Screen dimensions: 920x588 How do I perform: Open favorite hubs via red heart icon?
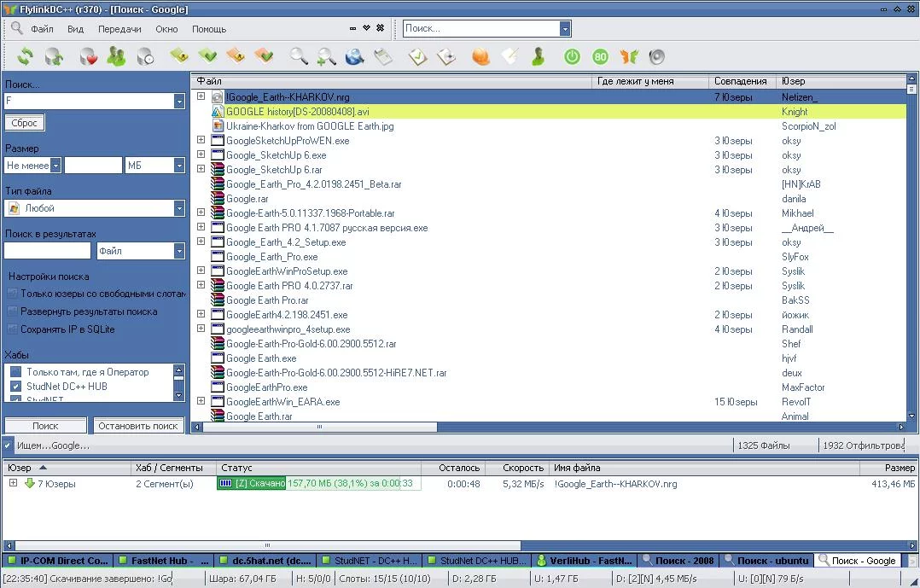(88, 57)
